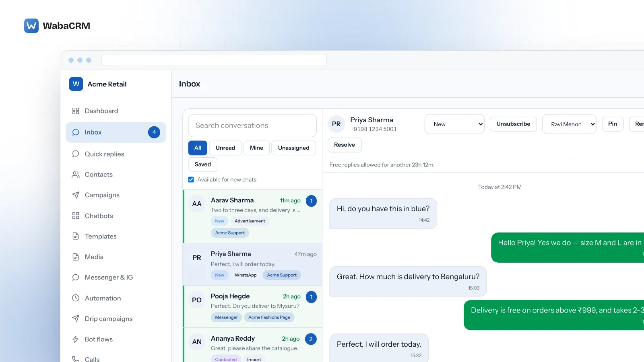The width and height of the screenshot is (644, 362).
Task: Click the Contacts people icon
Action: tap(76, 175)
